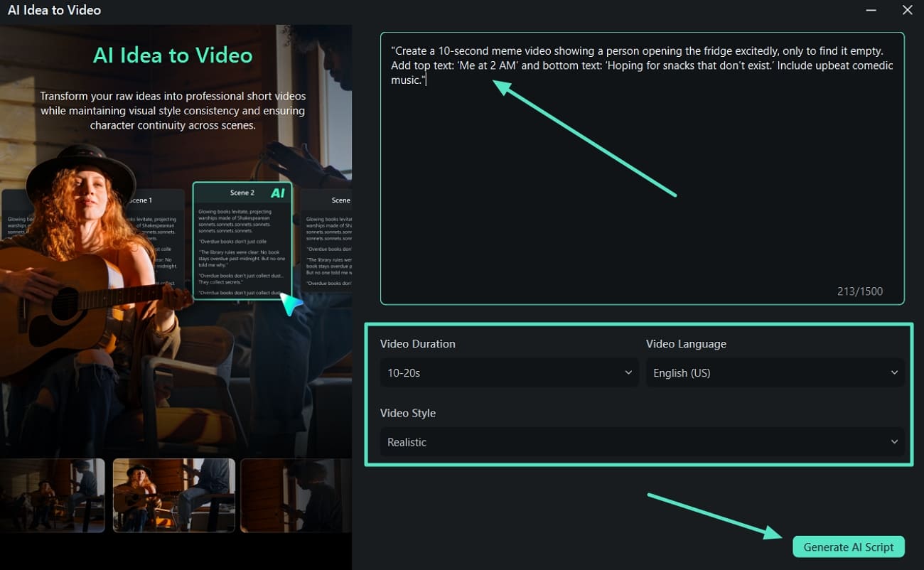
Task: Click the AI Idea to Video green heading
Action: point(173,55)
